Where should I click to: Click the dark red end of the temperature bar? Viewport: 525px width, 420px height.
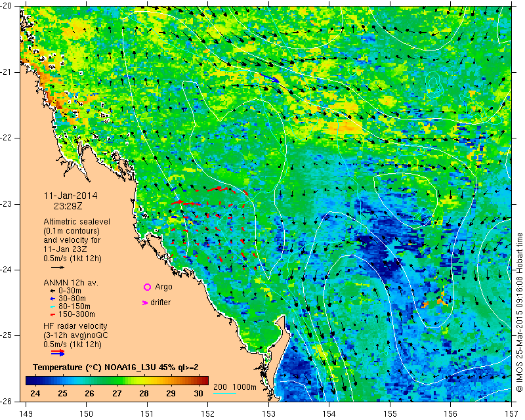point(203,381)
